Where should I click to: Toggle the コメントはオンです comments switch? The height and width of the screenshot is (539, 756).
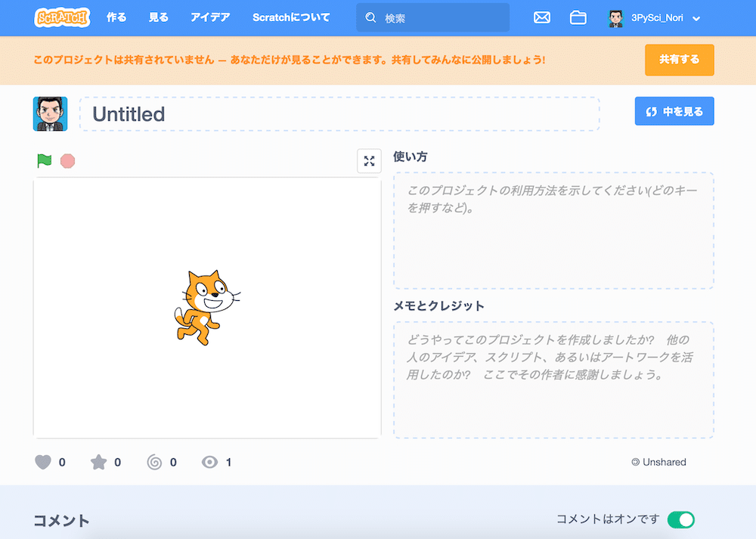point(681,519)
